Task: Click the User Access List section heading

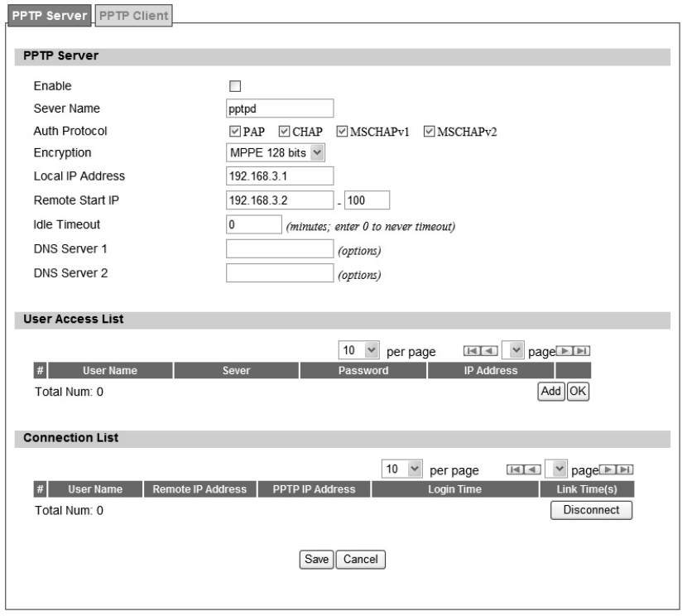Action: coord(74,320)
